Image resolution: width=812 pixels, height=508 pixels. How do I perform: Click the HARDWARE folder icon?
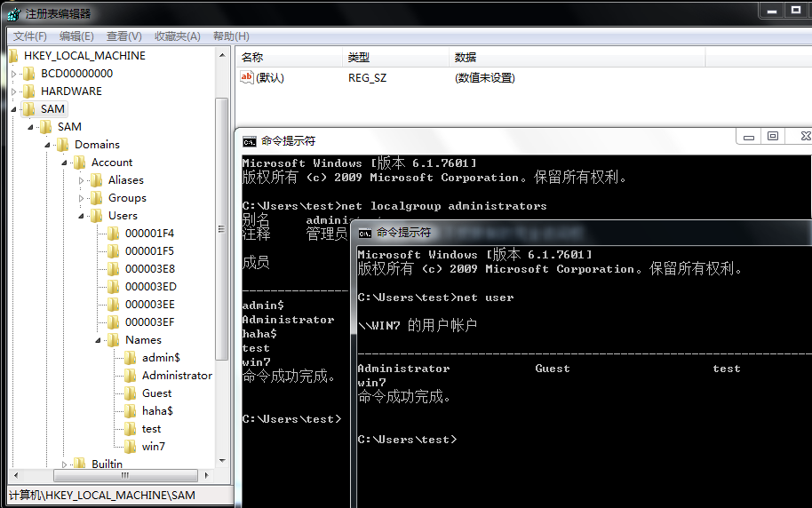[29, 91]
